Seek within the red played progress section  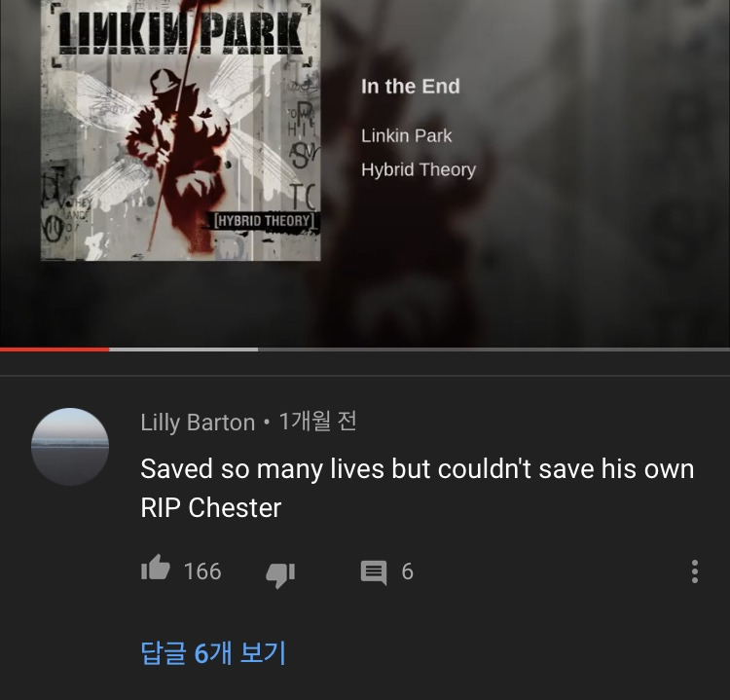(55, 349)
